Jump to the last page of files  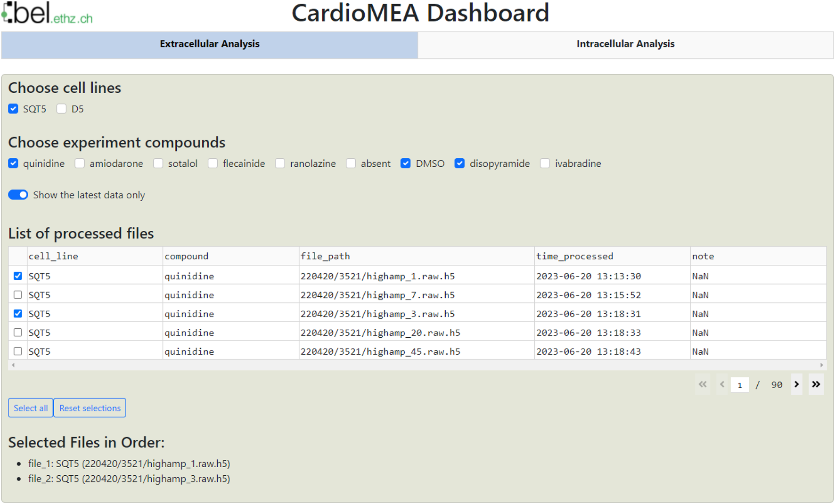(x=816, y=384)
